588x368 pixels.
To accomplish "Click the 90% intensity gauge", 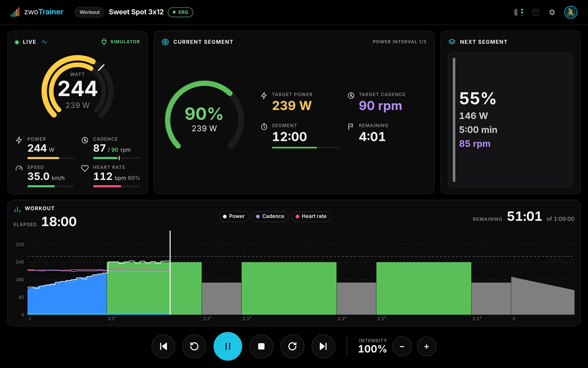I will coord(204,115).
